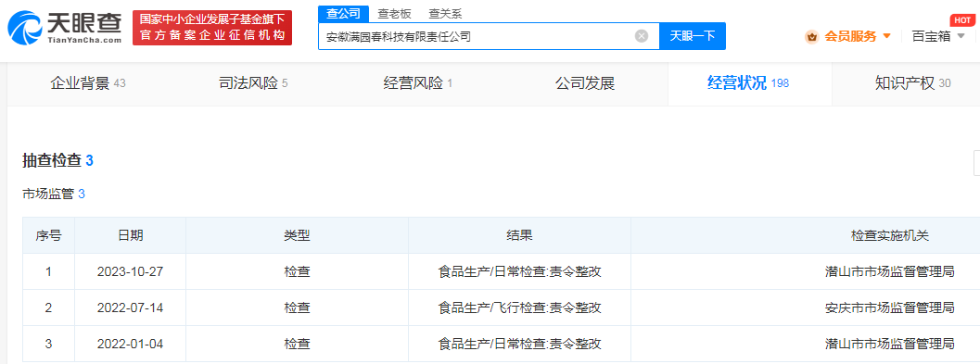Select the 查公司 search tab
980x364 pixels.
click(x=343, y=15)
